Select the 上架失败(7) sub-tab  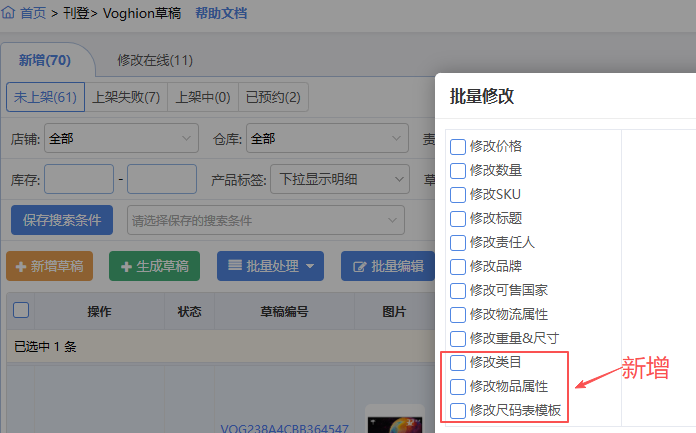tap(126, 97)
